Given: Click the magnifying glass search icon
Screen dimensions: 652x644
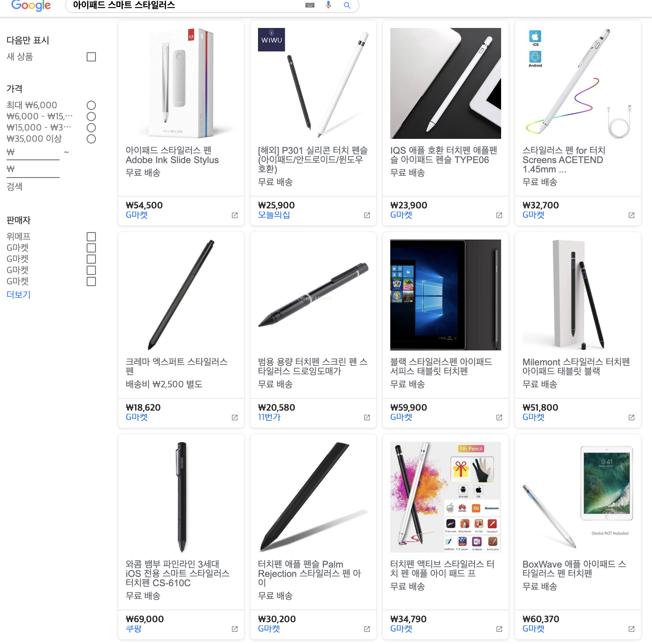Looking at the screenshot, I should point(347,5).
